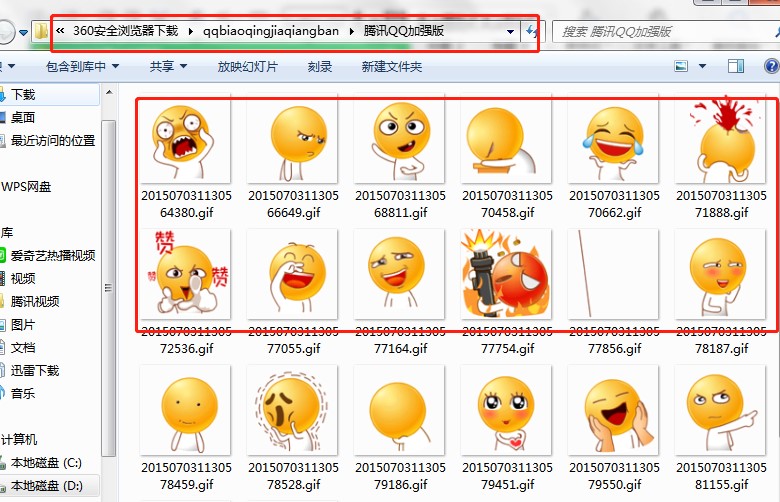
Task: Select the flaming red 201507031130577754.gif image
Action: [x=506, y=274]
